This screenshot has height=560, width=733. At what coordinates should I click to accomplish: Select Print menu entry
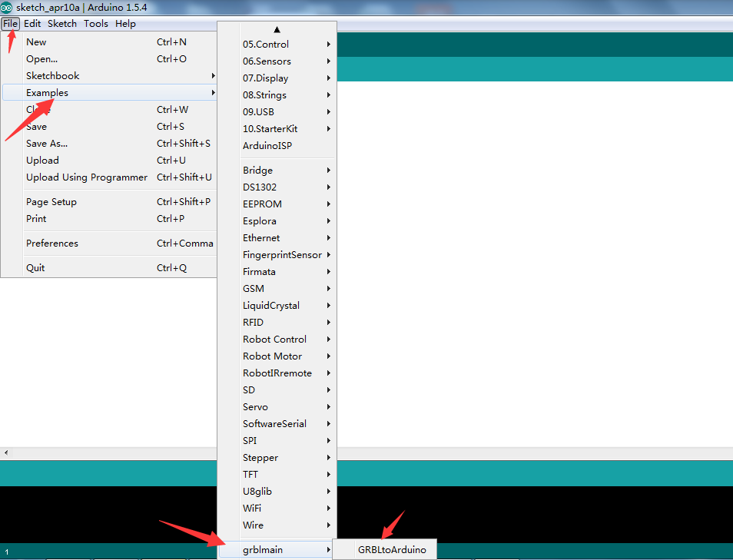tap(109, 219)
